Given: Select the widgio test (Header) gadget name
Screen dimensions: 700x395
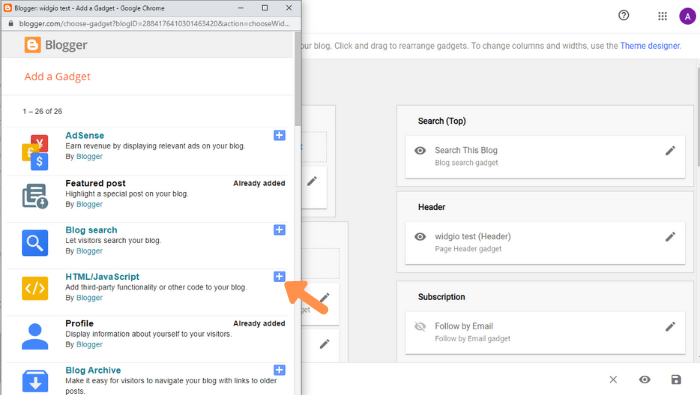Looking at the screenshot, I should (473, 237).
